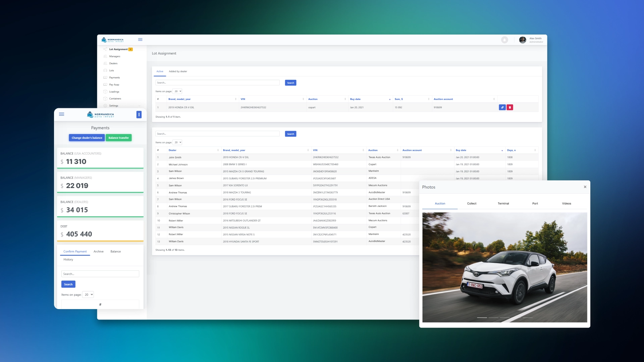
Task: Open the vertical three-dots menu in Payments
Action: 139,115
